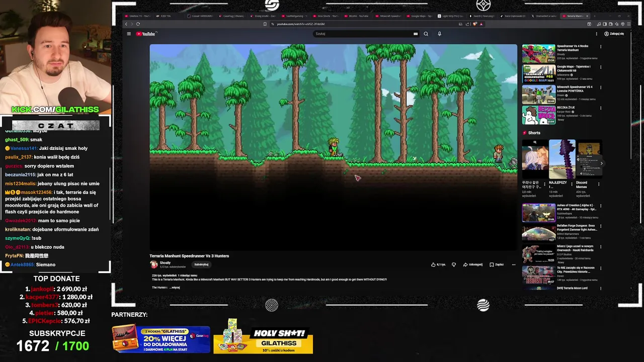The width and height of the screenshot is (644, 362).
Task: Open the browser main menu at toolbar end
Action: click(629, 24)
